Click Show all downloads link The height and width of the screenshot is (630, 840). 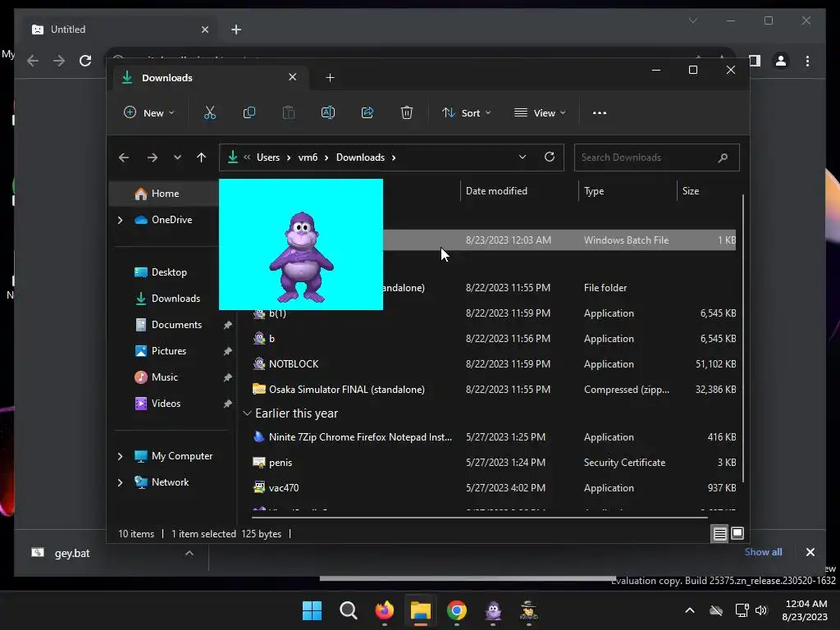click(763, 552)
